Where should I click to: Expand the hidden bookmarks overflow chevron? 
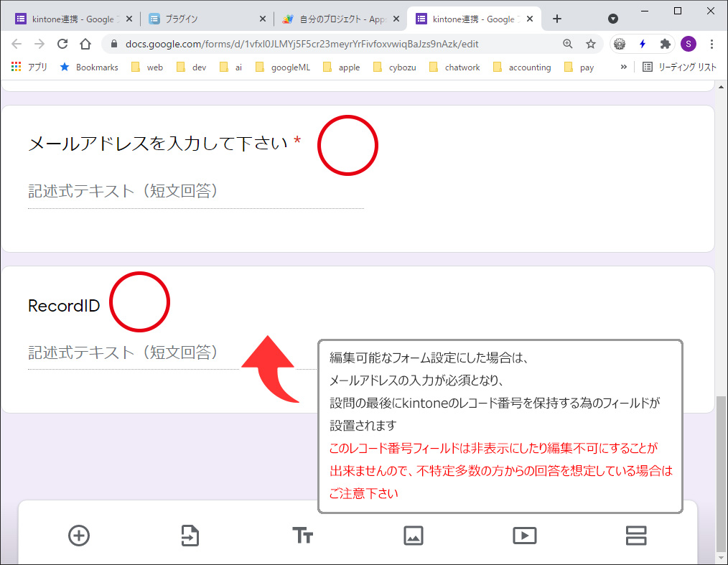tap(623, 67)
